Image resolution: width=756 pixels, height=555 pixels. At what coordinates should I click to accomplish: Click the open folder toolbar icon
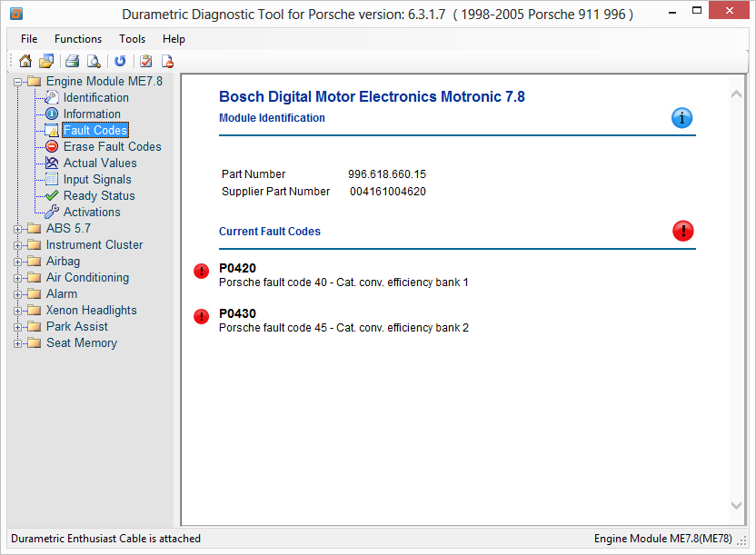(x=46, y=61)
